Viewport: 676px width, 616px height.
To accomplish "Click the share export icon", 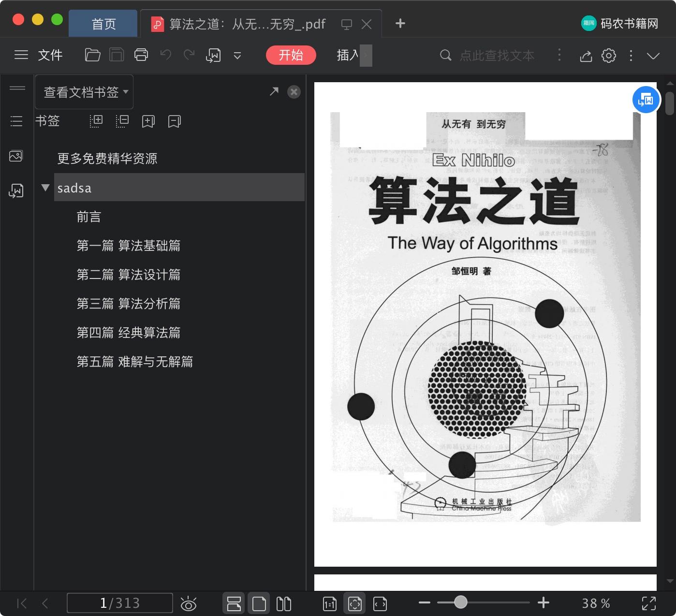I will pyautogui.click(x=586, y=56).
